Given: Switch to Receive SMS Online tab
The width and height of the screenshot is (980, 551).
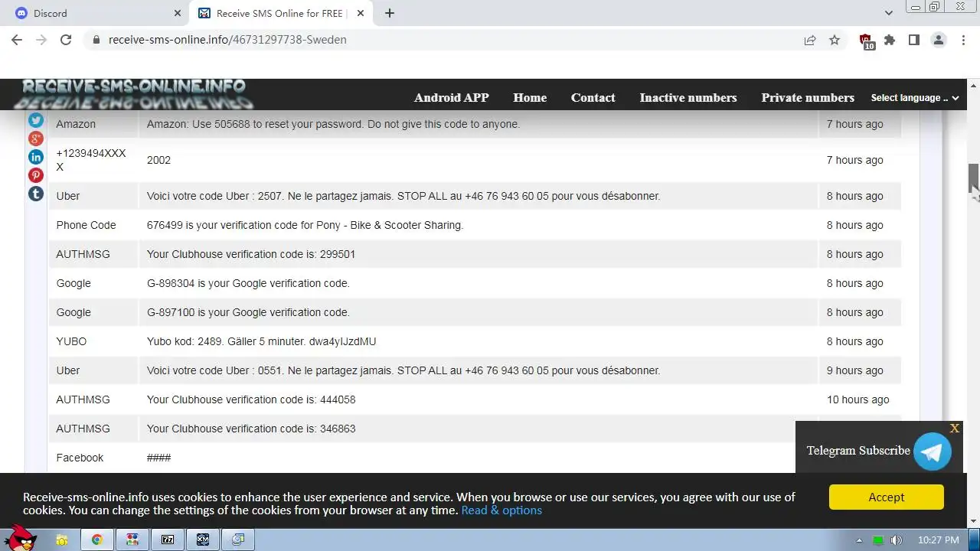Looking at the screenshot, I should pyautogui.click(x=282, y=13).
